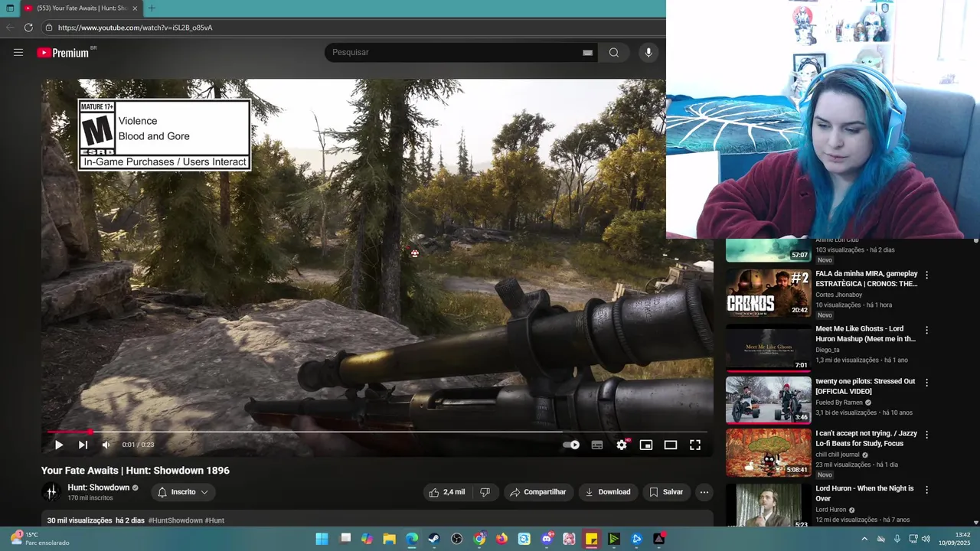Open Lord Huron When the Night is Over title
Screen dimensions: 980x551
(864, 494)
